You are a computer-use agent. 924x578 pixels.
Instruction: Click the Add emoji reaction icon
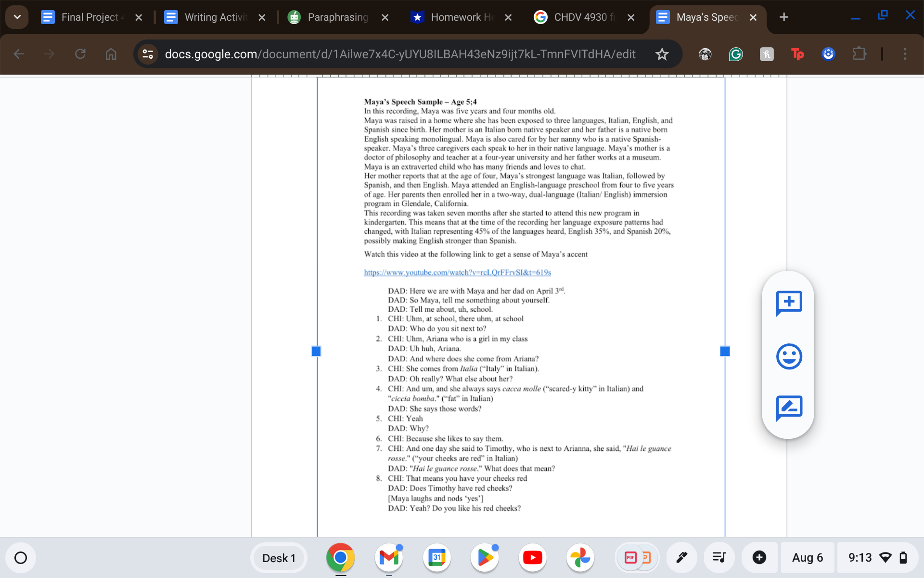(789, 356)
